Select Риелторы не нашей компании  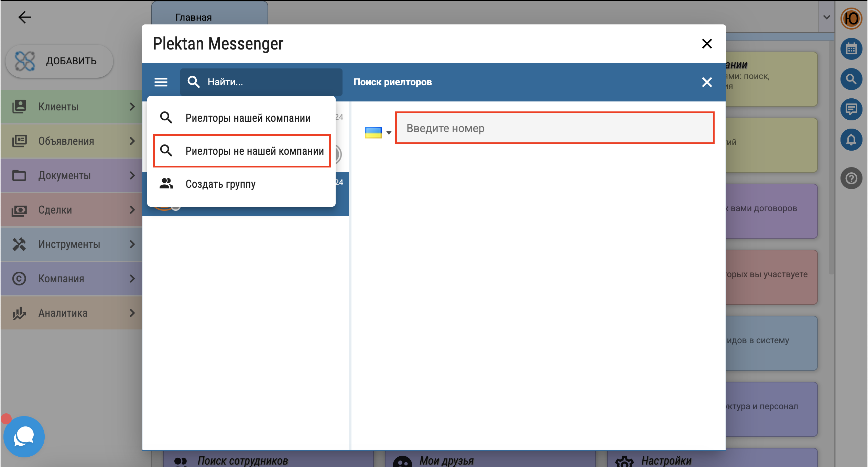tap(241, 151)
